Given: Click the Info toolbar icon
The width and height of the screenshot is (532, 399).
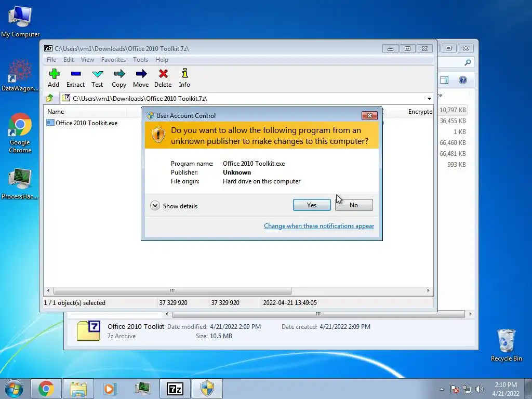Looking at the screenshot, I should pos(184,78).
